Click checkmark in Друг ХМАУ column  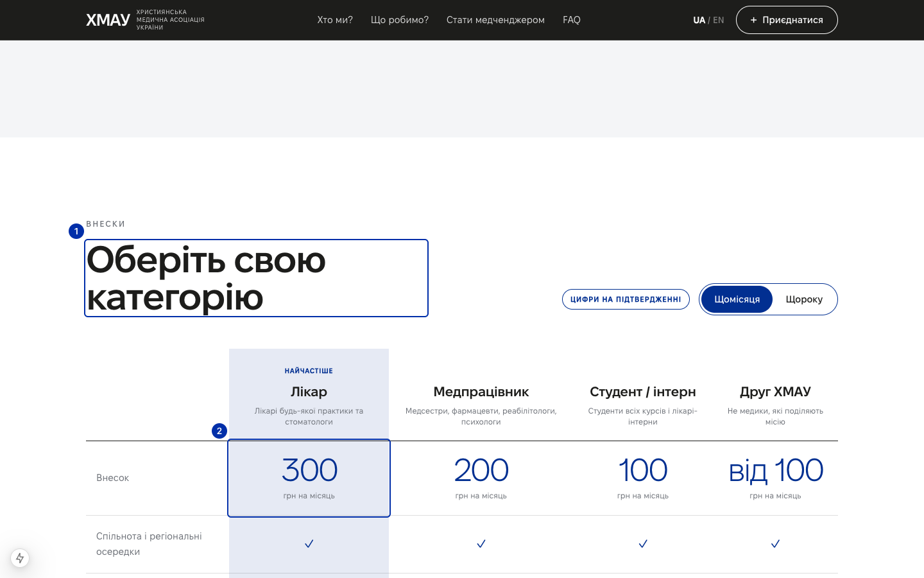point(775,544)
